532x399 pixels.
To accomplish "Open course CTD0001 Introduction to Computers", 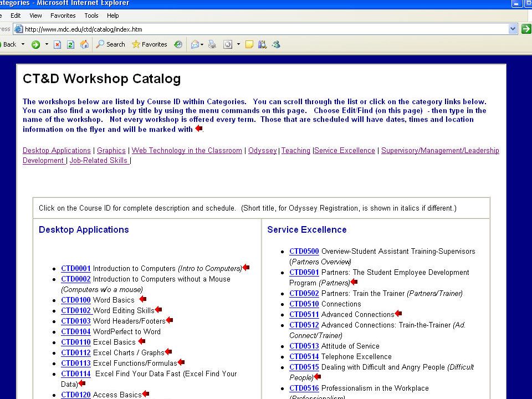I will point(76,268).
